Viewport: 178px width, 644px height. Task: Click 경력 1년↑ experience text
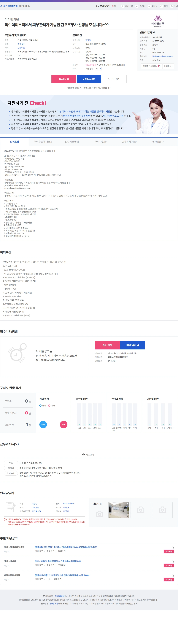(22, 44)
